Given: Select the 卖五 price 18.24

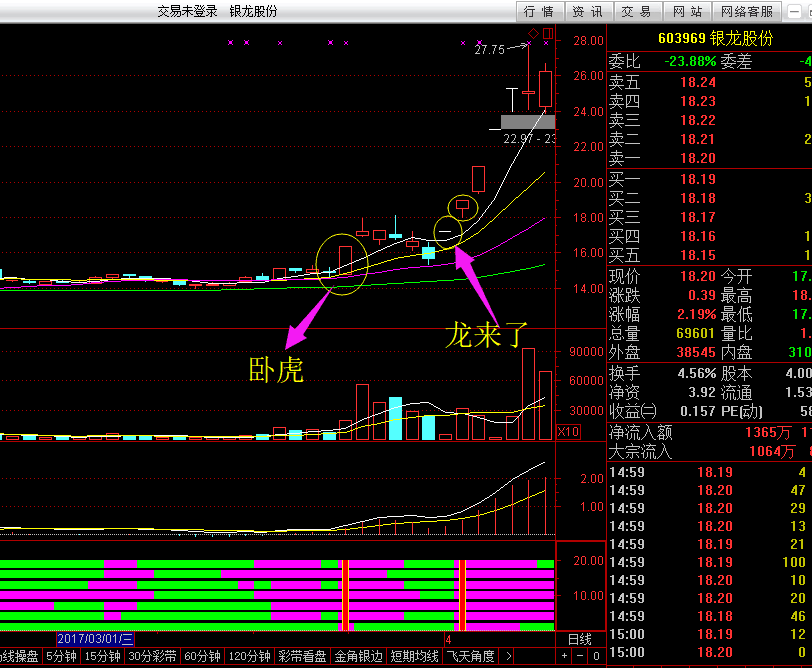Looking at the screenshot, I should point(698,82).
